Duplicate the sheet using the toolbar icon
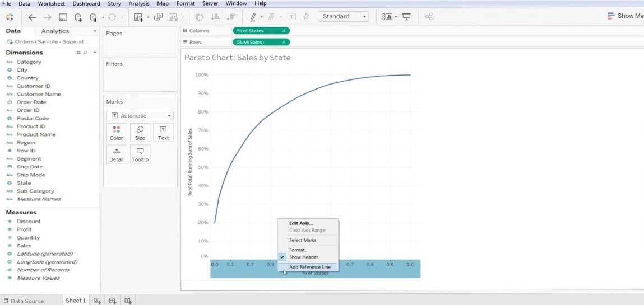The width and height of the screenshot is (644, 305). tap(158, 17)
